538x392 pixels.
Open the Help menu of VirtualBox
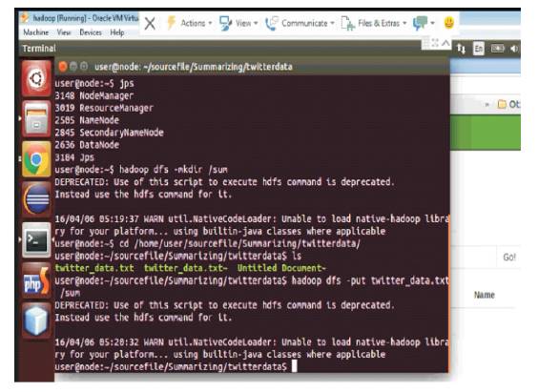pyautogui.click(x=117, y=32)
